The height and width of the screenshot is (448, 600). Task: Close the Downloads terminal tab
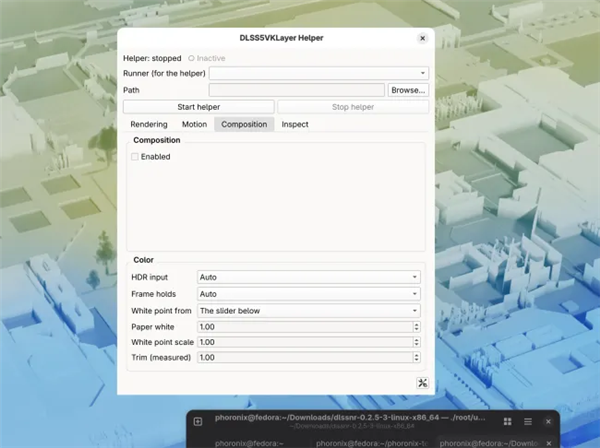(549, 443)
